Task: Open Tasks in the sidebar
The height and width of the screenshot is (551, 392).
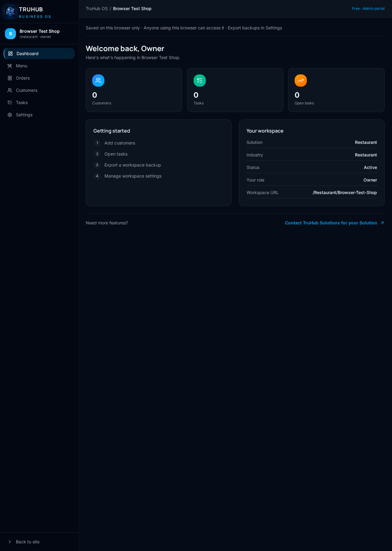Action: coord(39,103)
